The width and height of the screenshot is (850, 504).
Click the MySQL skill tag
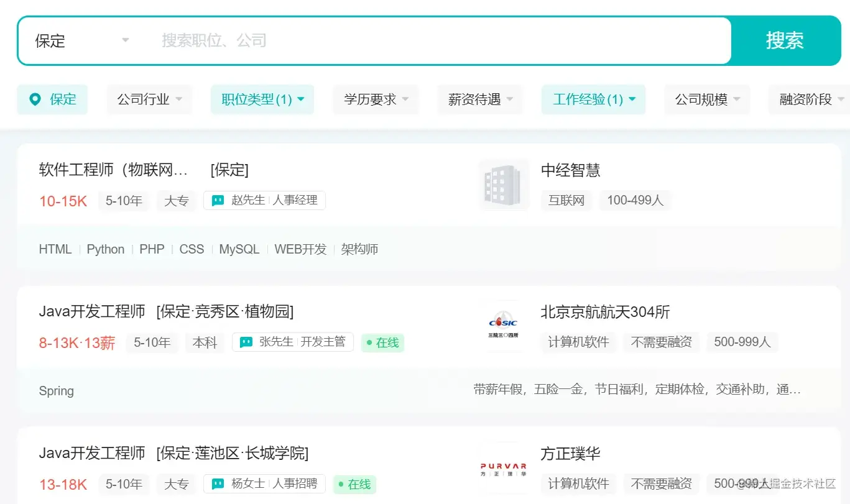pos(239,249)
